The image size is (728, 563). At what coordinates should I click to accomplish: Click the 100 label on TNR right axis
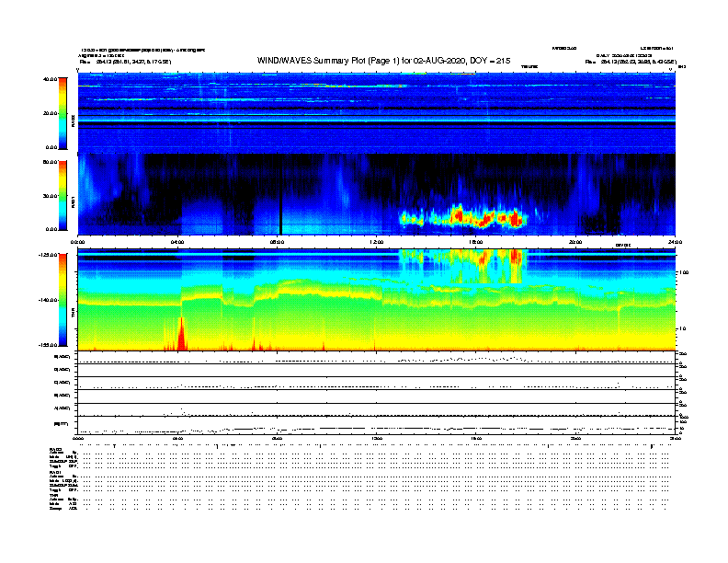(x=684, y=272)
